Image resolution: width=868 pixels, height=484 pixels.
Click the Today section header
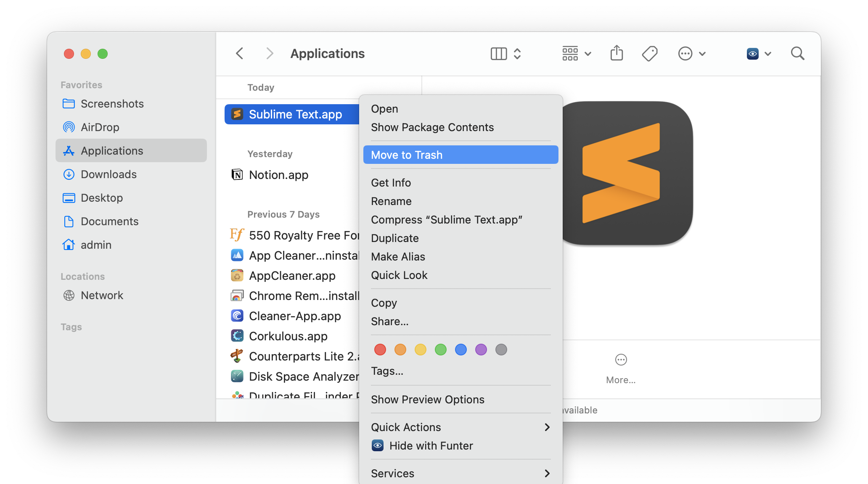(x=261, y=87)
